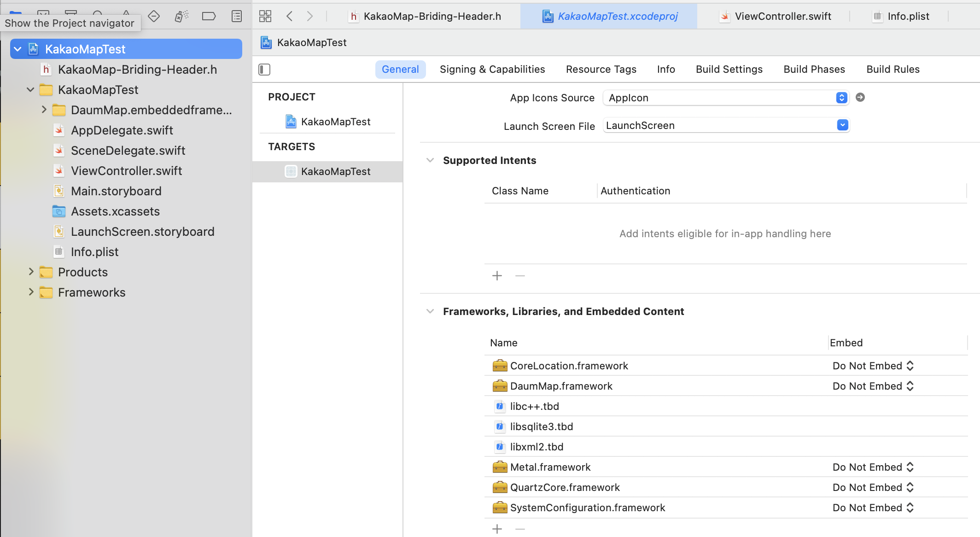Click the Authentication column header
The height and width of the screenshot is (537, 980).
coord(635,191)
